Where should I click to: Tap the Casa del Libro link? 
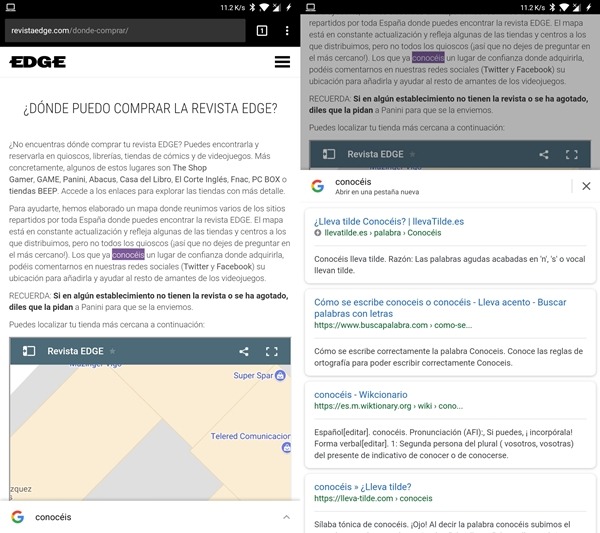click(145, 179)
